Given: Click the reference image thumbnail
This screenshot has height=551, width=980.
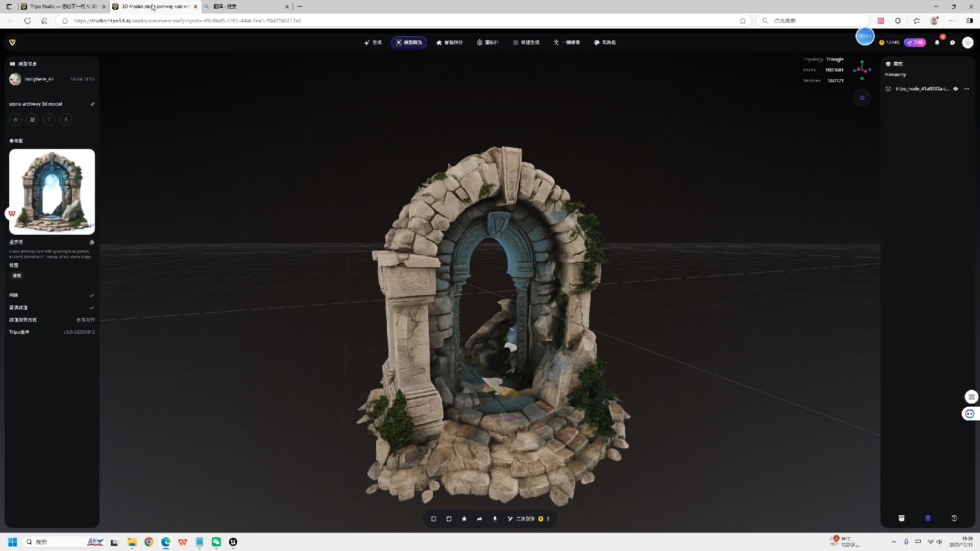Looking at the screenshot, I should click(x=52, y=192).
